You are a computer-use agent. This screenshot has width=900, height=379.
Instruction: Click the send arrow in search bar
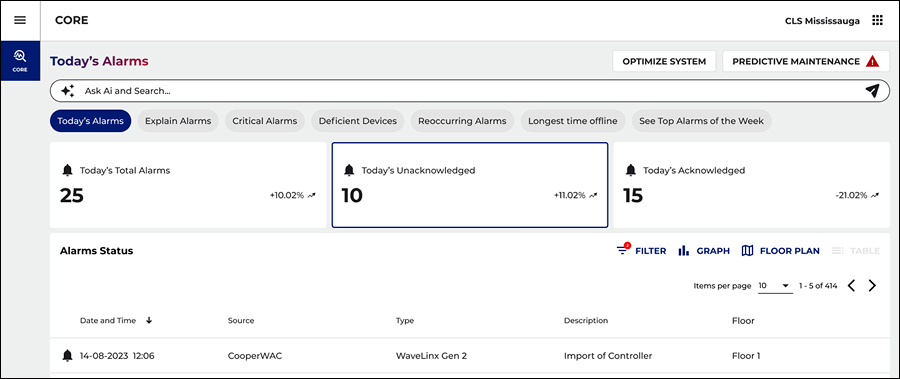[x=872, y=91]
